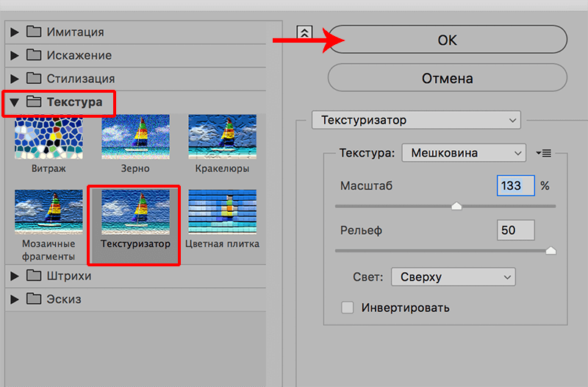Screen dimensions: 588x387
Task: Click the Рельеф slider handle
Action: click(551, 250)
